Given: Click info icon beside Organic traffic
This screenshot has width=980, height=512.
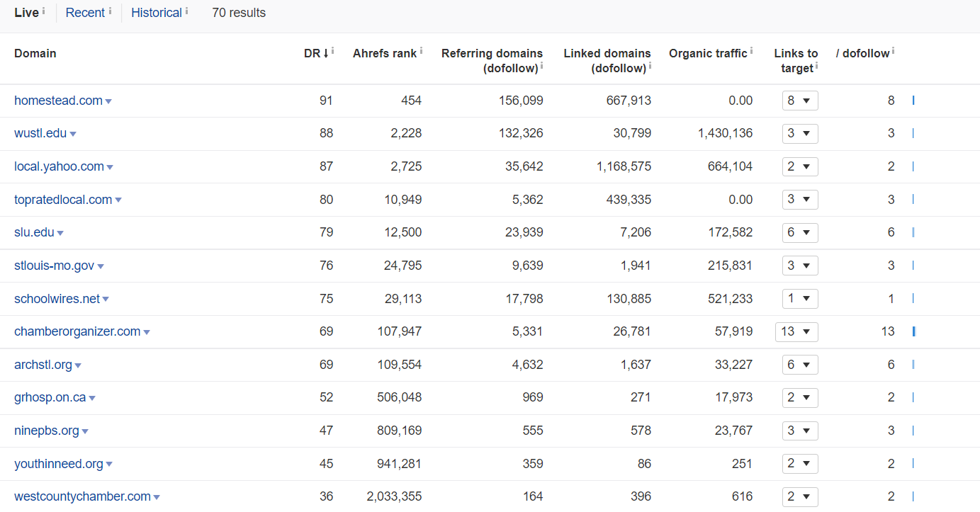Looking at the screenshot, I should click(751, 51).
